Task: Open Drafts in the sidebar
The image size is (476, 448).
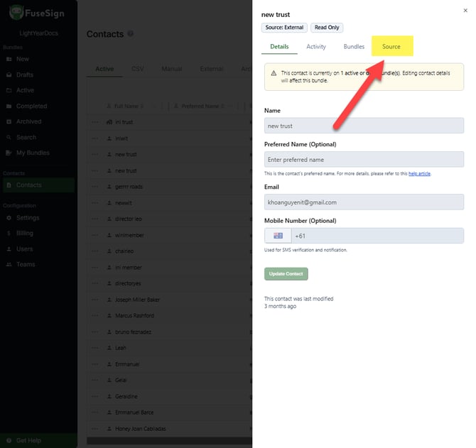Action: [x=24, y=75]
